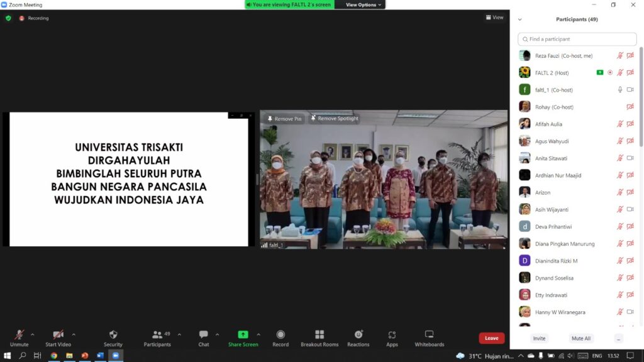Click Reza Fauzi's muted mic icon

[619, 55]
